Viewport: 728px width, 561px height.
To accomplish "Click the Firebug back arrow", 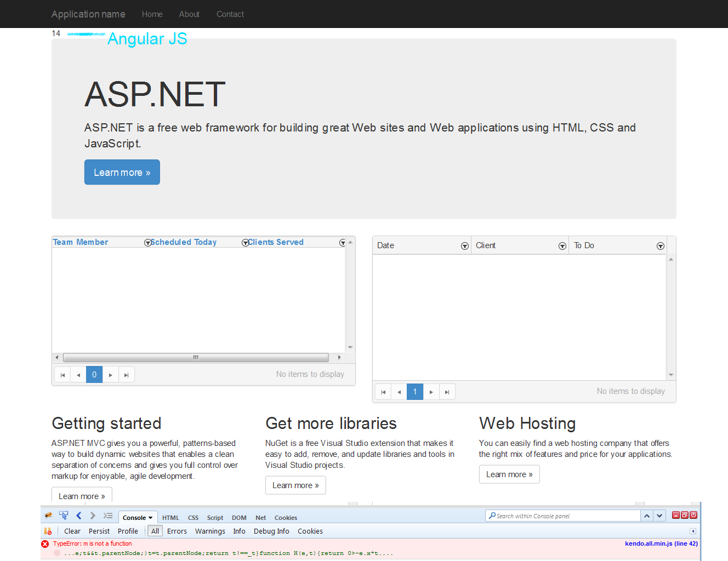I will (79, 516).
